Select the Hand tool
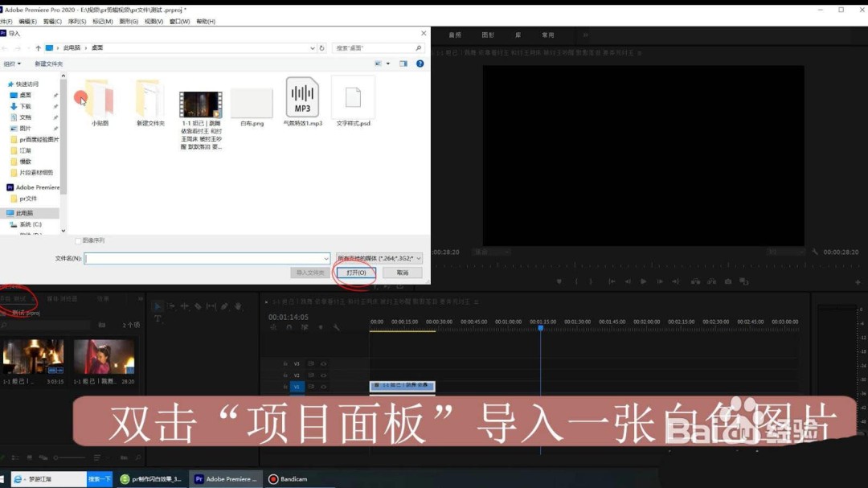868x488 pixels. pos(238,306)
